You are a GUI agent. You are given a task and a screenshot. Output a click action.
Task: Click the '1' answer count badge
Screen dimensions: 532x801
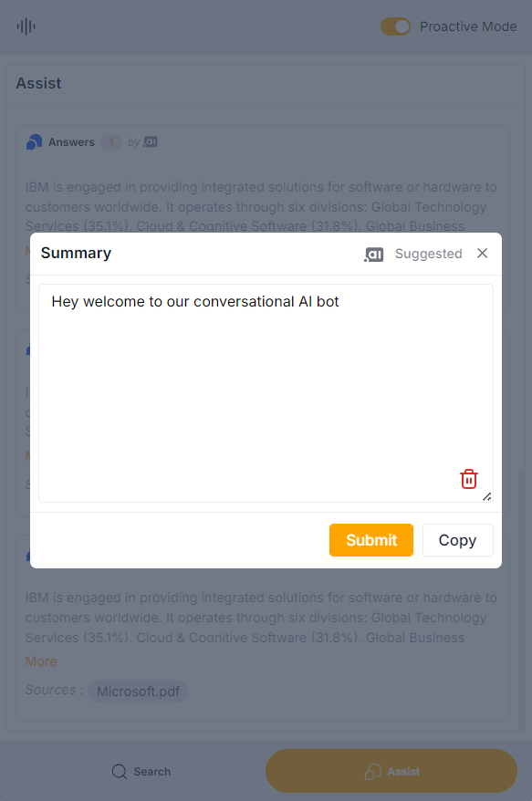[110, 142]
